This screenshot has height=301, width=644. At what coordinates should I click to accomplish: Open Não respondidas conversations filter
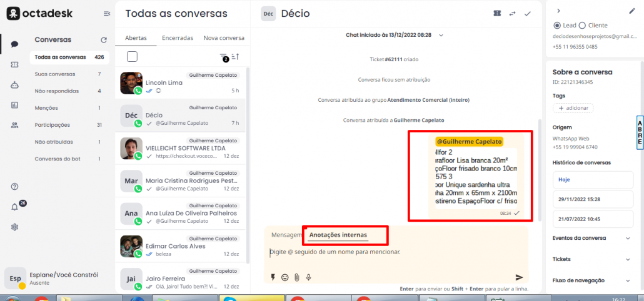pyautogui.click(x=57, y=91)
